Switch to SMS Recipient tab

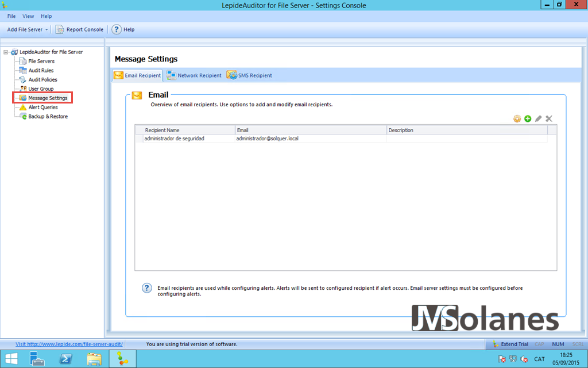tap(249, 75)
